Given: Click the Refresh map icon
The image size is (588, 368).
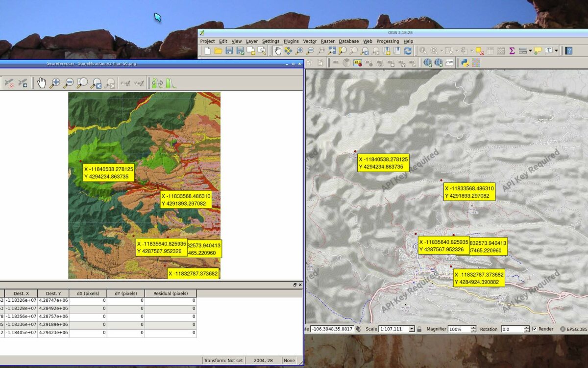Looking at the screenshot, I should (x=408, y=51).
